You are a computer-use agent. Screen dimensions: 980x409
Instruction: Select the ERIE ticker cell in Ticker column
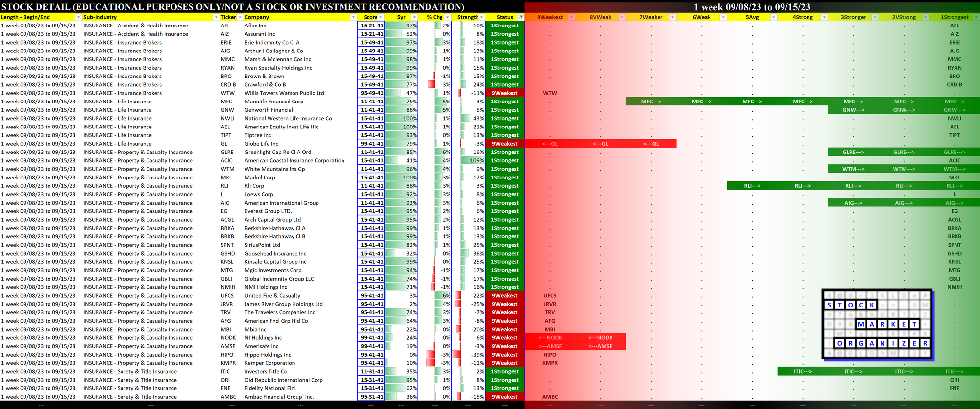231,43
